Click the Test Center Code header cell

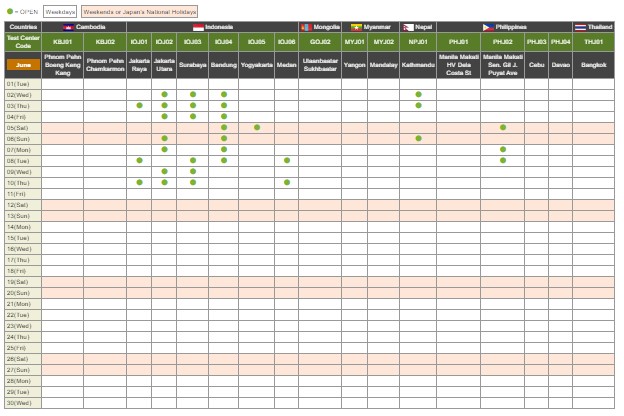pyautogui.click(x=23, y=42)
